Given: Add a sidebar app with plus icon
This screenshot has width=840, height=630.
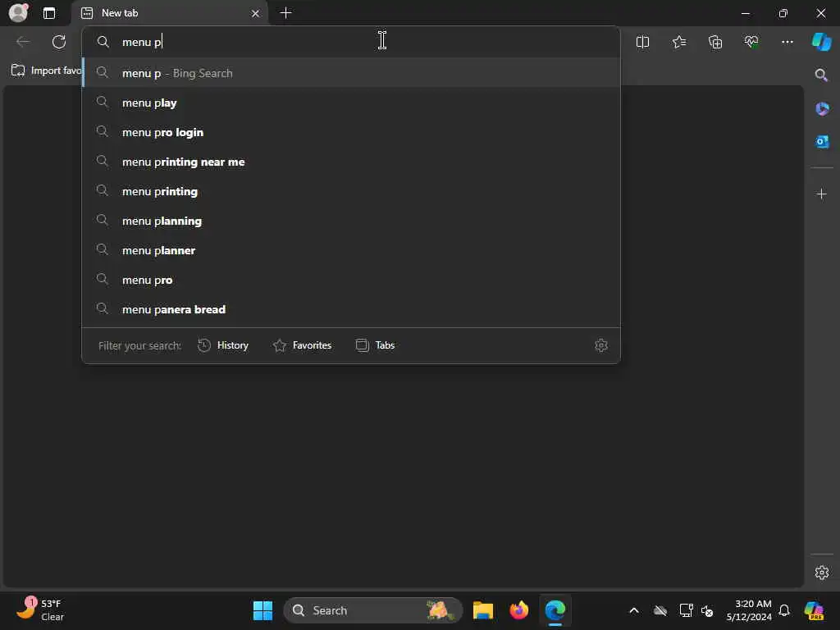Looking at the screenshot, I should [x=822, y=194].
